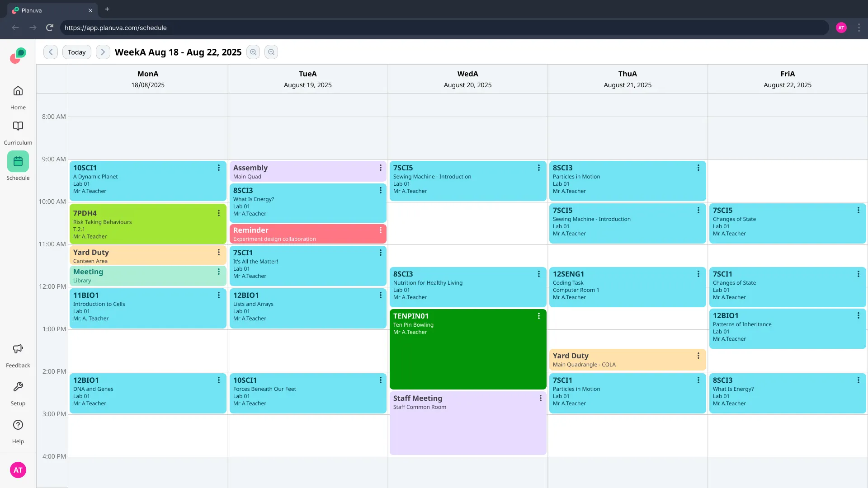This screenshot has width=868, height=488.
Task: Click the Today button
Action: point(76,52)
